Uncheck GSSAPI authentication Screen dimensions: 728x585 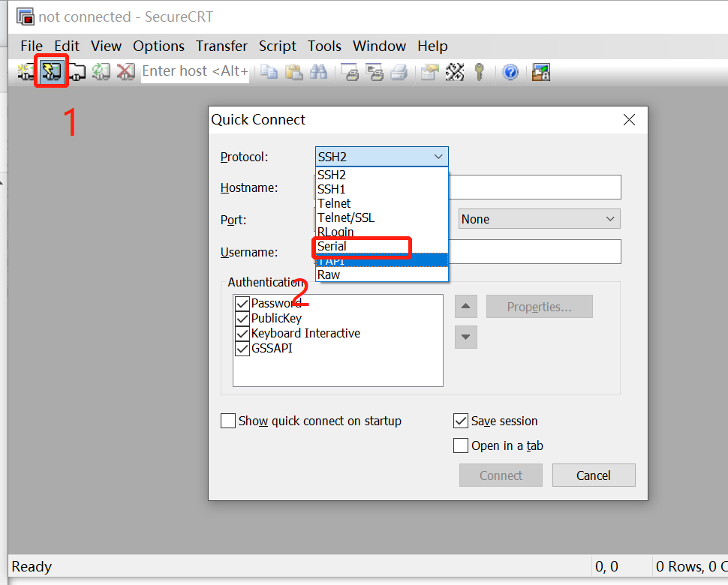pyautogui.click(x=242, y=349)
